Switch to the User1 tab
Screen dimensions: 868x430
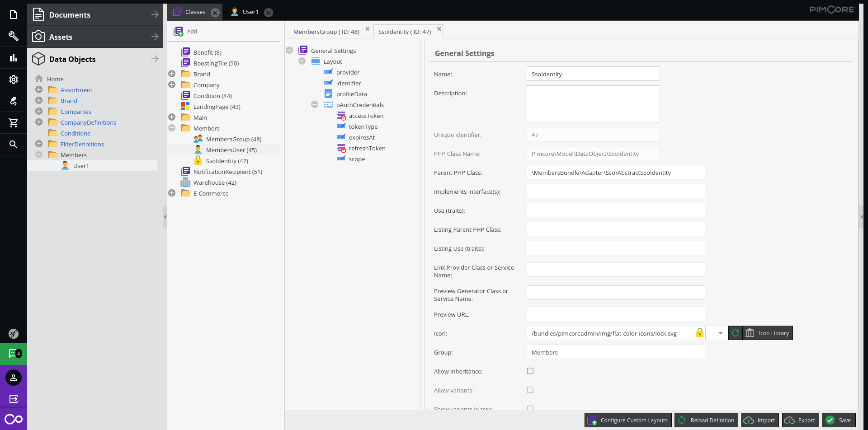250,12
